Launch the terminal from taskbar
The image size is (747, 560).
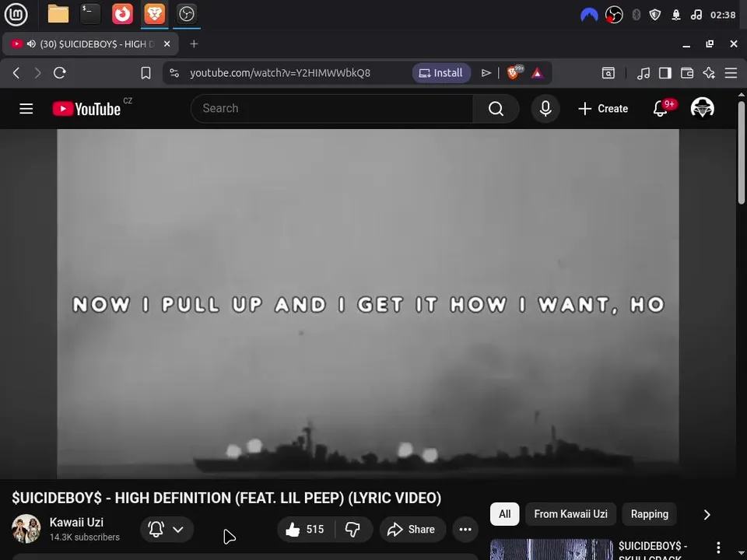90,14
